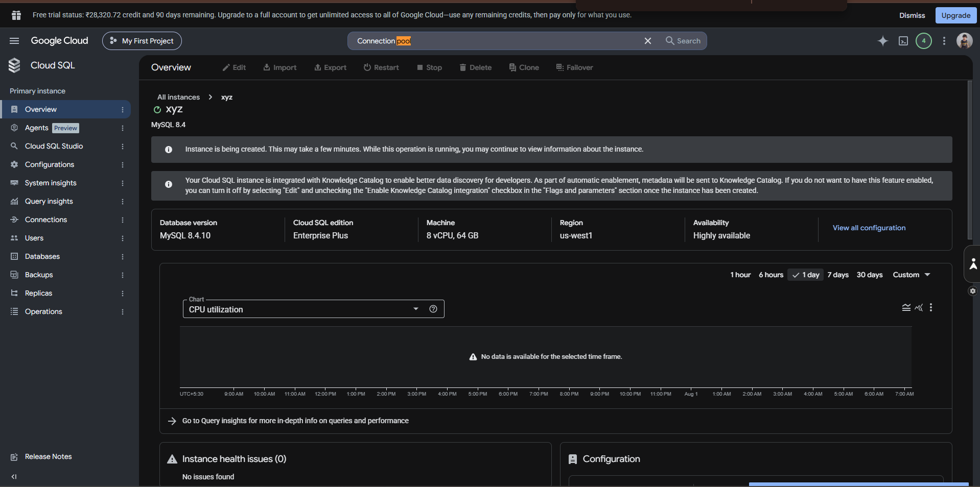Viewport: 980px width, 487px height.
Task: Navigate to System insights
Action: click(x=51, y=183)
